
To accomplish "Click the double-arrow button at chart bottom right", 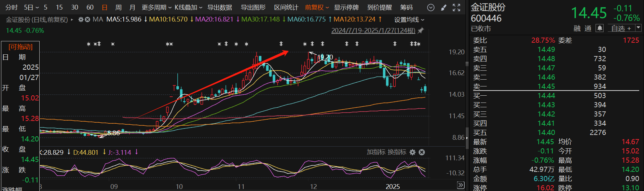I will click(x=461, y=185).
